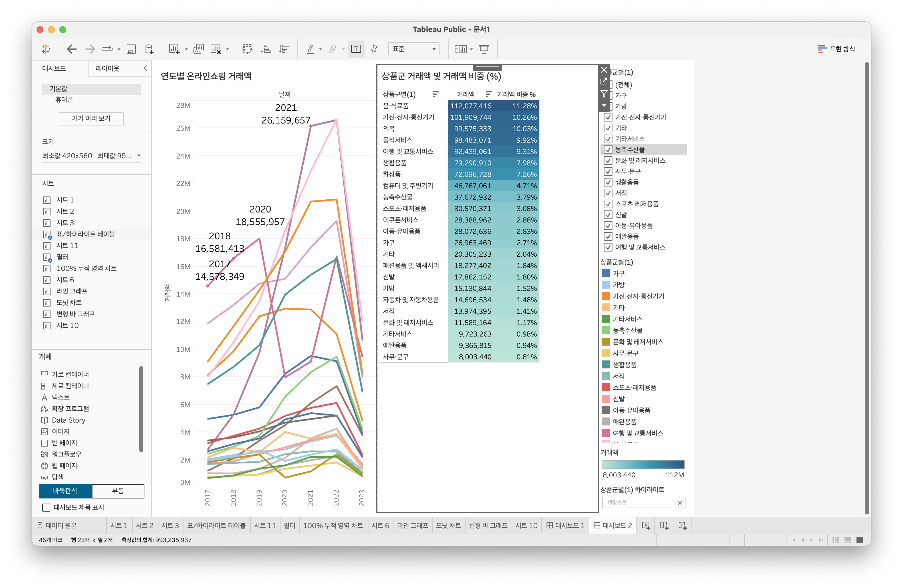
Task: Click the swap rows and columns icon
Action: click(247, 49)
